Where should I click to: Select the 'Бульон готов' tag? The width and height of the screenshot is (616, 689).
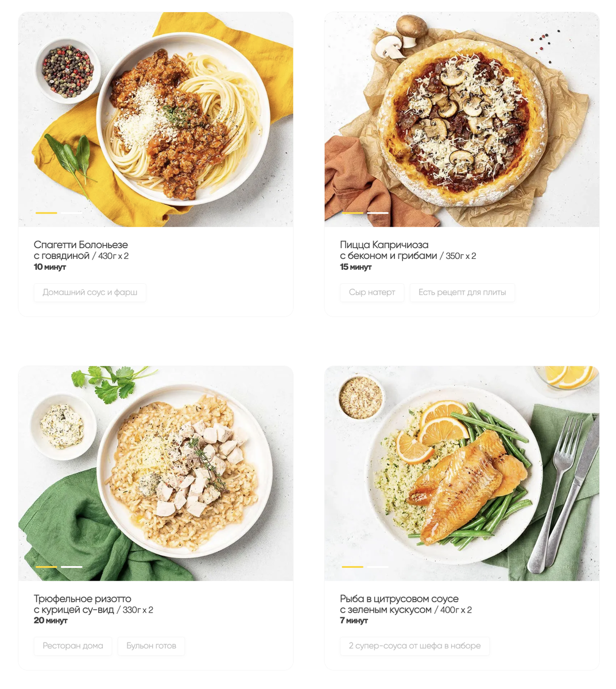[x=152, y=646]
